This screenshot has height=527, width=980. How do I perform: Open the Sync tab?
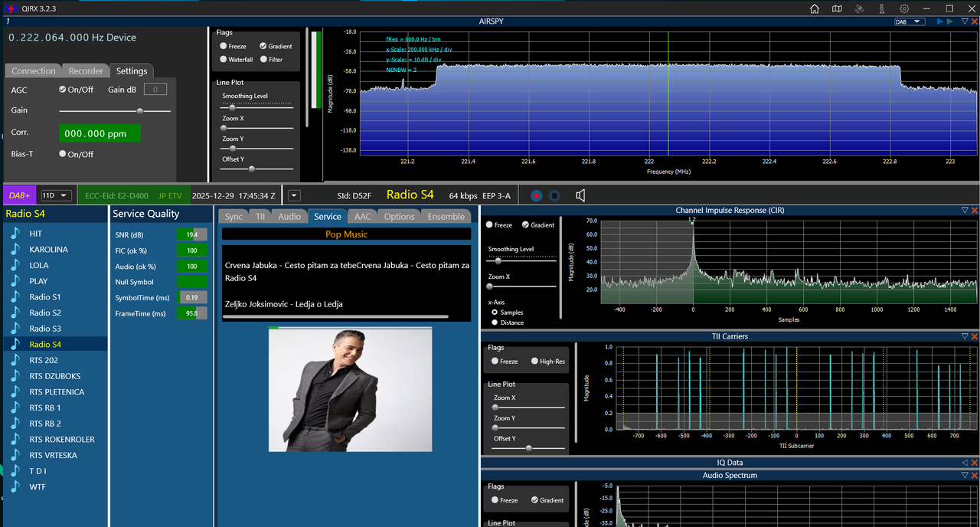[234, 217]
